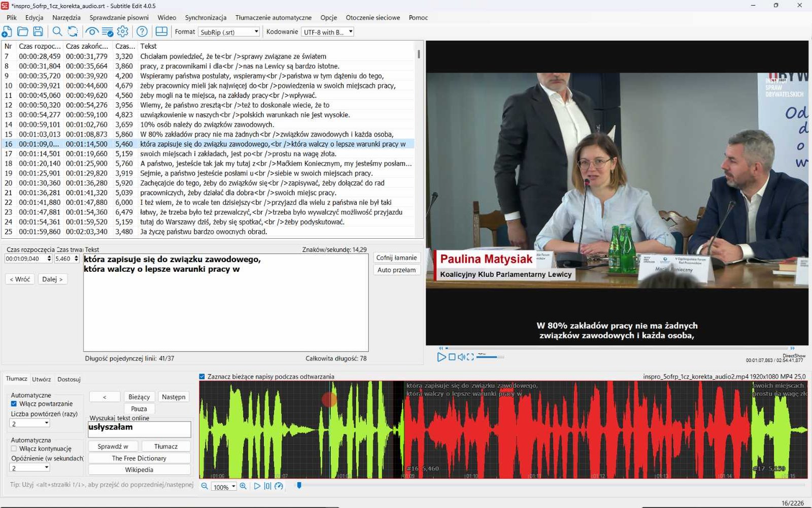Image resolution: width=812 pixels, height=508 pixels.
Task: Switch to the Utwórz tab
Action: 42,379
